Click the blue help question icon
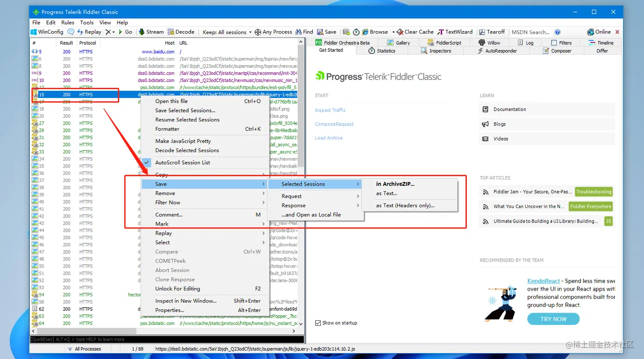 coord(558,32)
